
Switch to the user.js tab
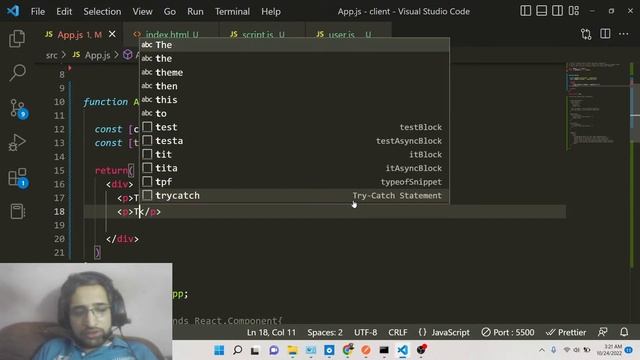pos(349,35)
